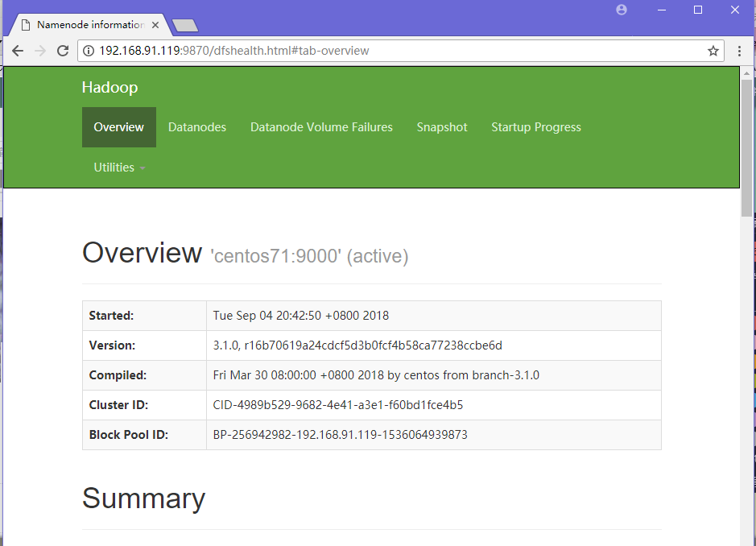Maximize the Chrome window
This screenshot has width=756, height=546.
[x=698, y=10]
